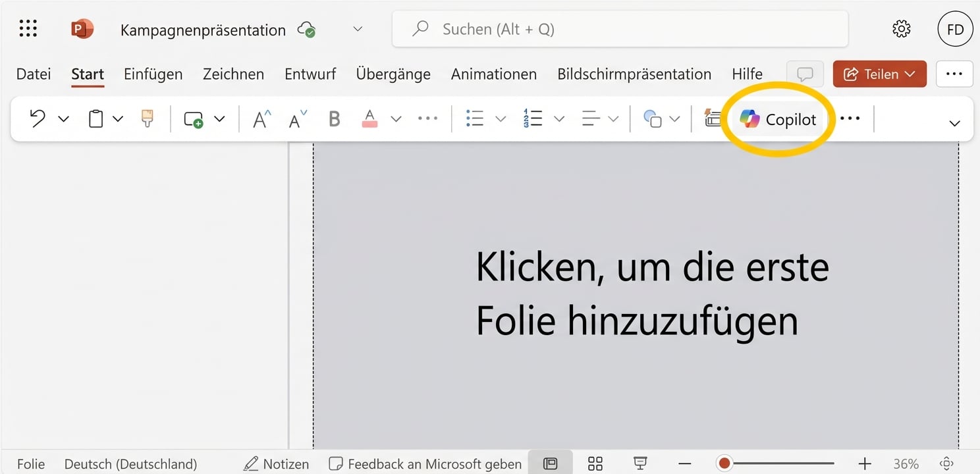Click the Numbered list icon
The width and height of the screenshot is (980, 474).
tap(533, 118)
